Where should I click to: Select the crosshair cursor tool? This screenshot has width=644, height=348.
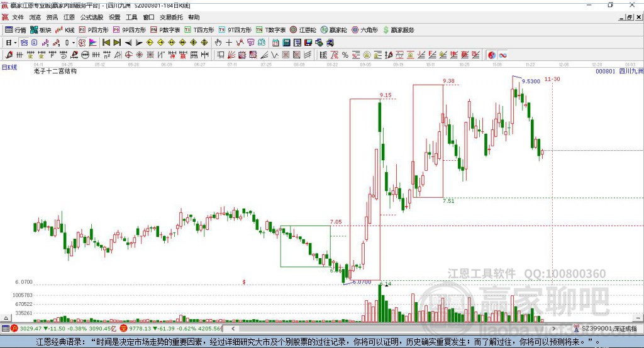[229, 43]
